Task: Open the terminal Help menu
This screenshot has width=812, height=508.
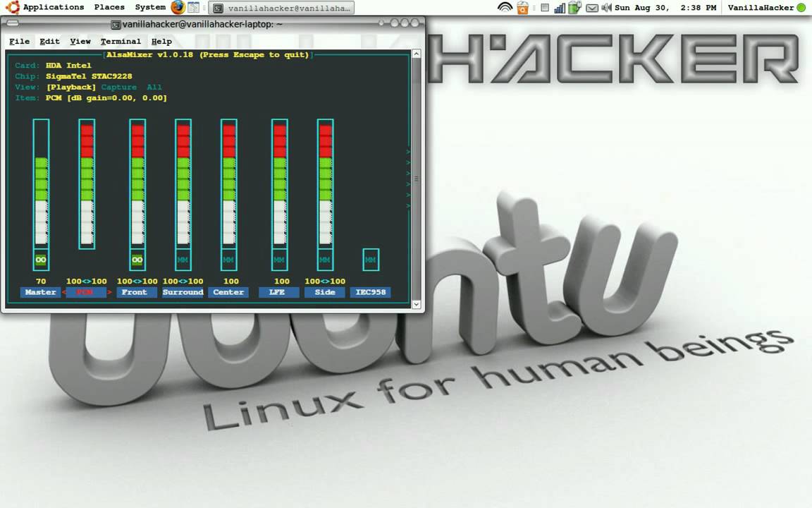Action: (x=161, y=42)
